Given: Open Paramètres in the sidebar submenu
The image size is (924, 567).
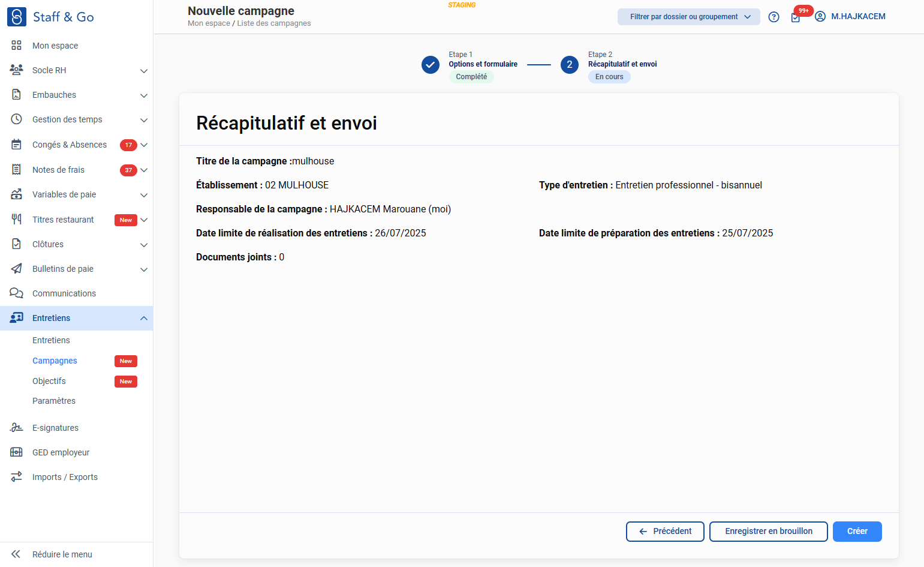Looking at the screenshot, I should (54, 401).
